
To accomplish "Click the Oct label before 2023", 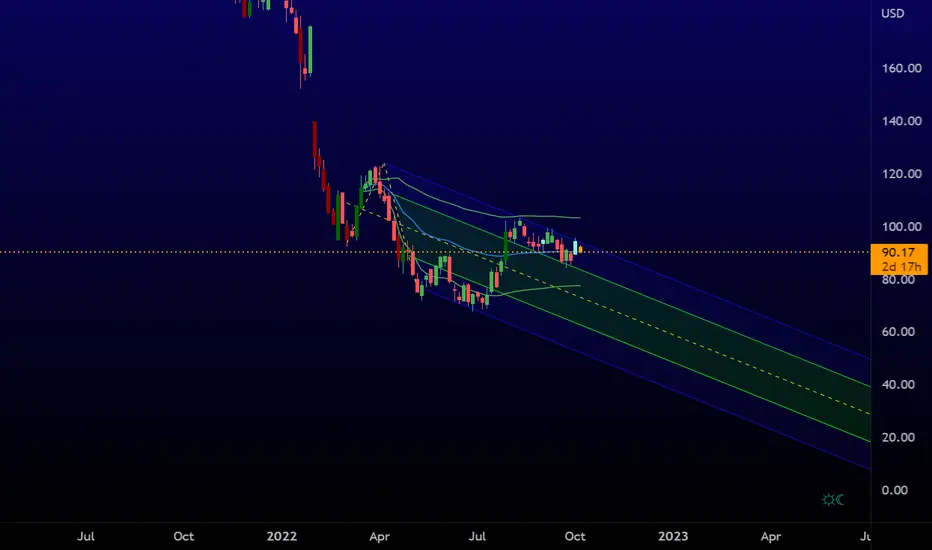I will [575, 536].
